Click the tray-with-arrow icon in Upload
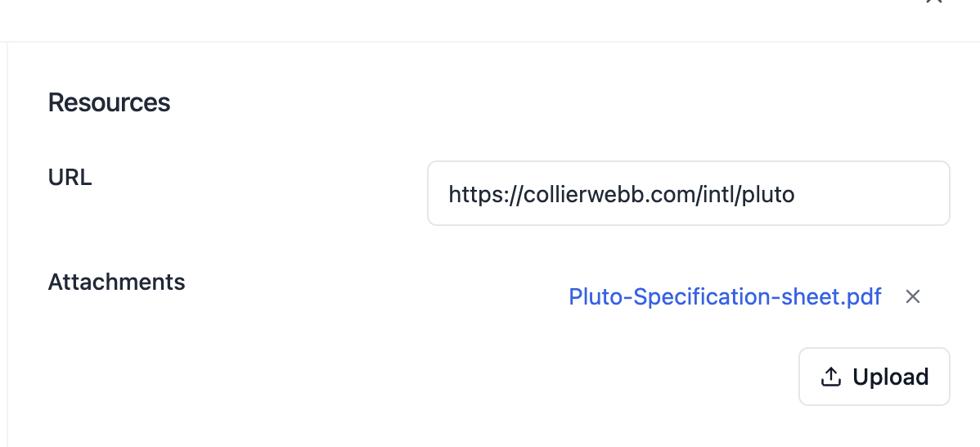This screenshot has height=447, width=980. pos(830,377)
